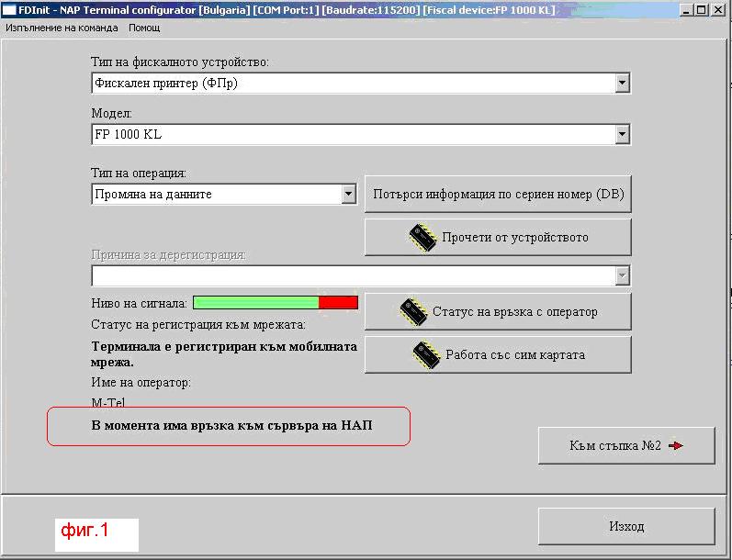Click the red arrow icon on Към стъпка №2
Viewport: 732px width, 560px height.
point(677,446)
